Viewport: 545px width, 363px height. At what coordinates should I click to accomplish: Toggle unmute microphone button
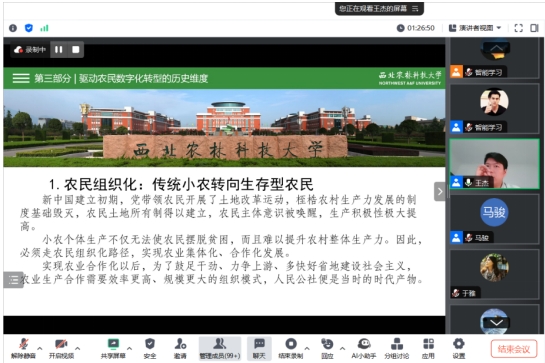click(x=24, y=348)
